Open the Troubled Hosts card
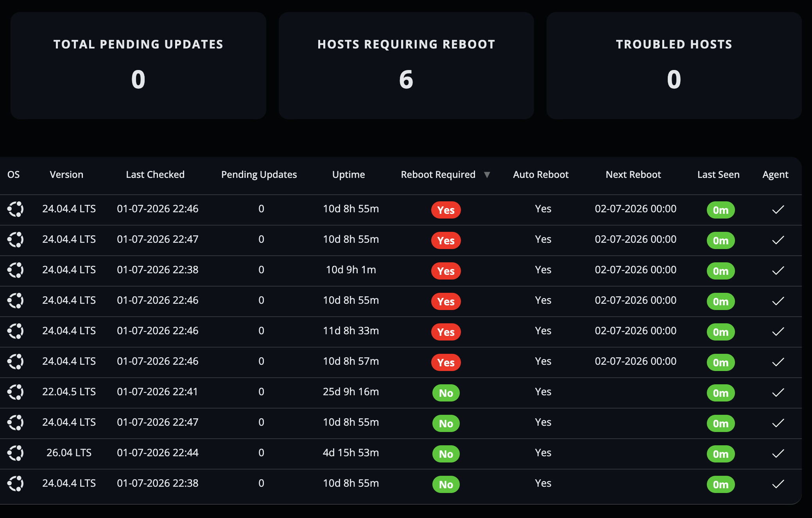812x518 pixels. [x=674, y=66]
